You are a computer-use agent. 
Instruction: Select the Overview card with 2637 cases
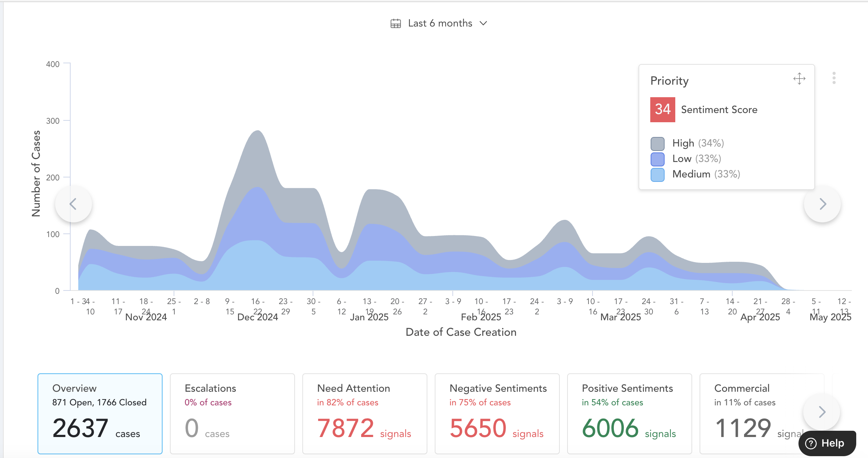[100, 413]
